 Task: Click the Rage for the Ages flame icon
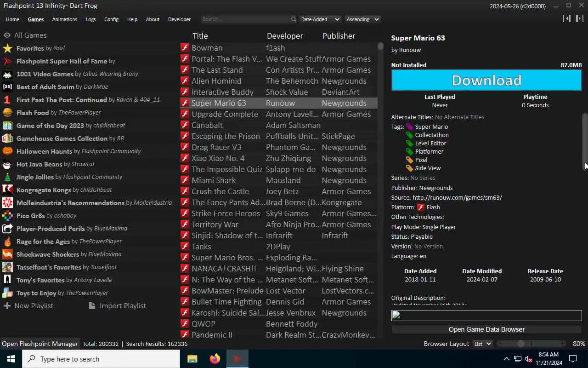coord(7,241)
